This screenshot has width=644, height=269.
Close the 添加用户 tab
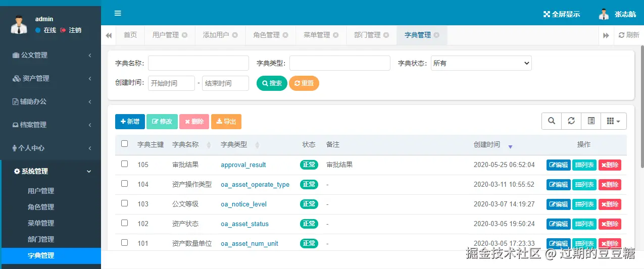coord(235,35)
